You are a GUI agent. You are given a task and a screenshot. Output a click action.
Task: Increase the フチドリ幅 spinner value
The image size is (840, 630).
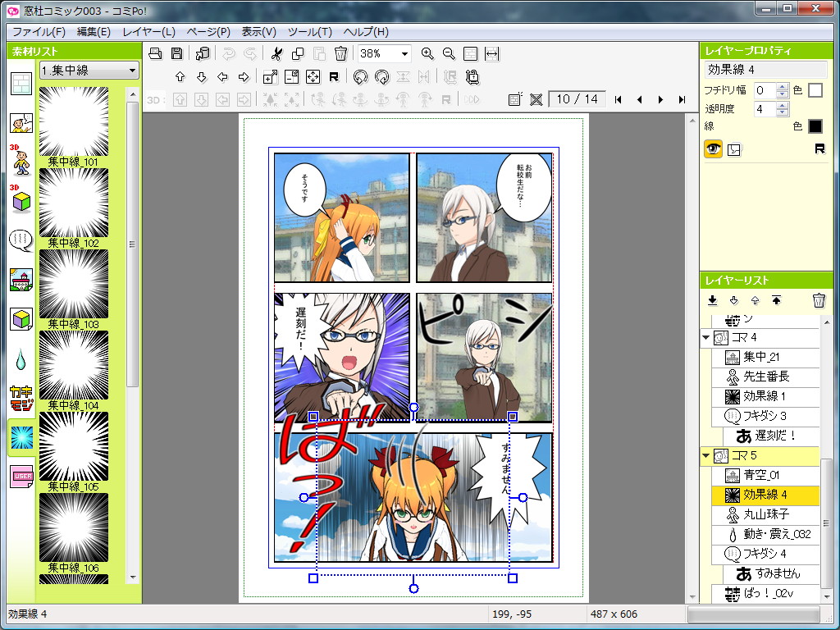[x=782, y=86]
